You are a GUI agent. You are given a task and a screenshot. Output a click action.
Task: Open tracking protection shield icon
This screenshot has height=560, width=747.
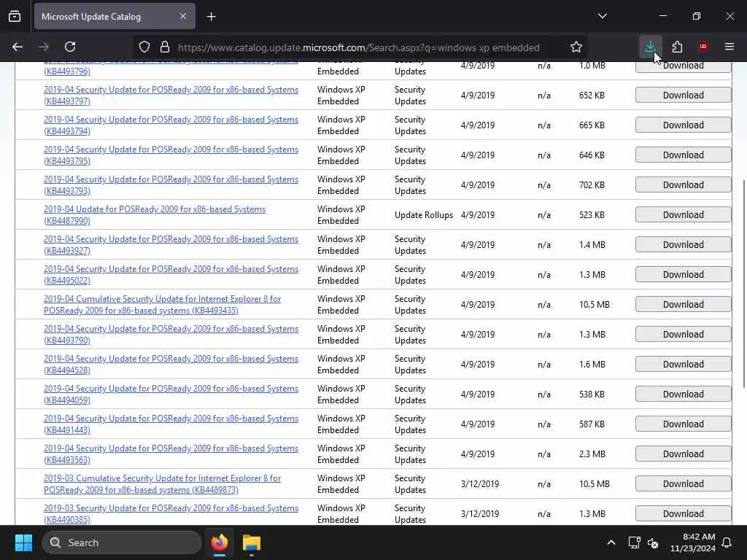pos(144,47)
